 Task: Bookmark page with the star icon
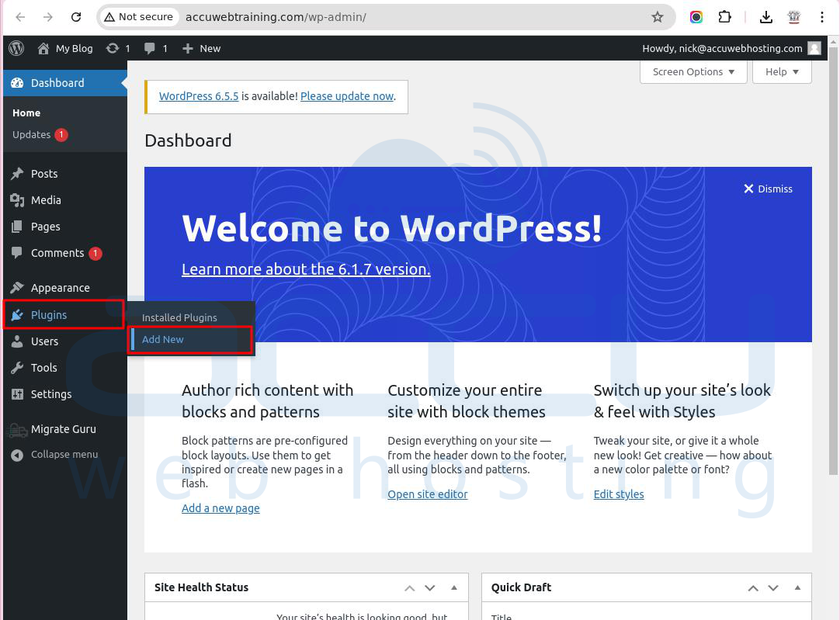click(658, 17)
